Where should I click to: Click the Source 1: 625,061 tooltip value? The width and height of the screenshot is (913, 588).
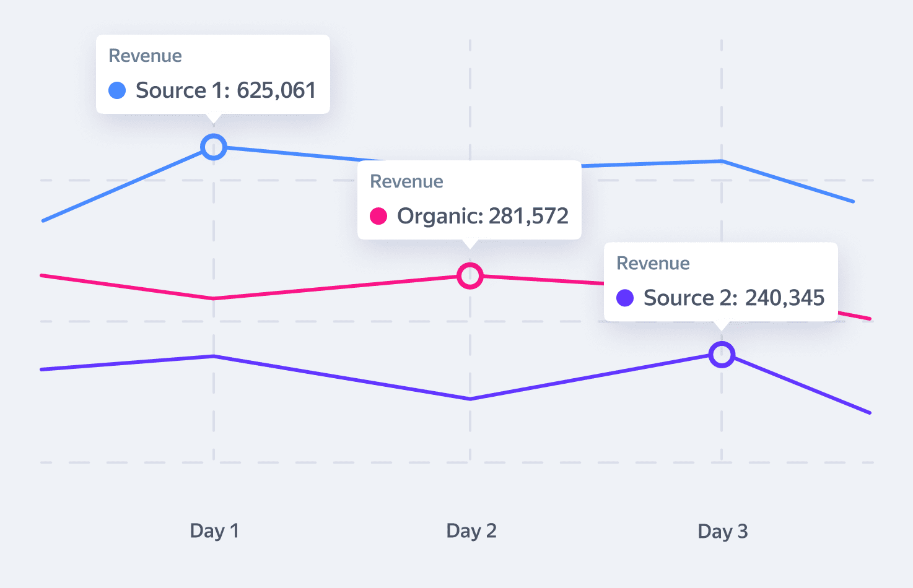click(225, 90)
